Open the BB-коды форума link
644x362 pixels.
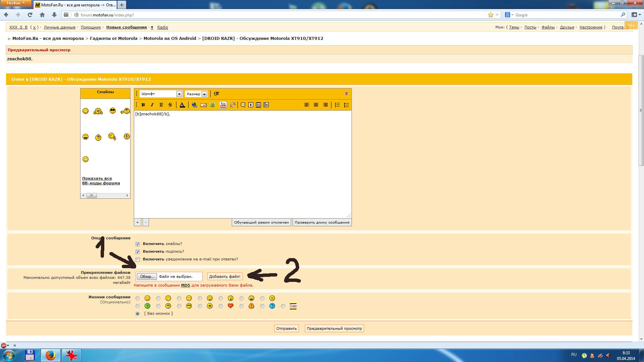coord(101,183)
